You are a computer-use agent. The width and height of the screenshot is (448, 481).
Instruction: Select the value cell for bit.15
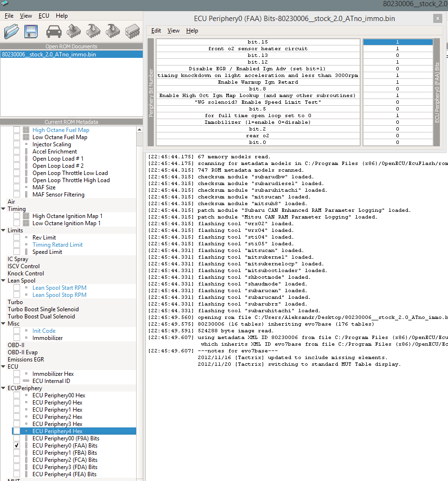point(397,42)
